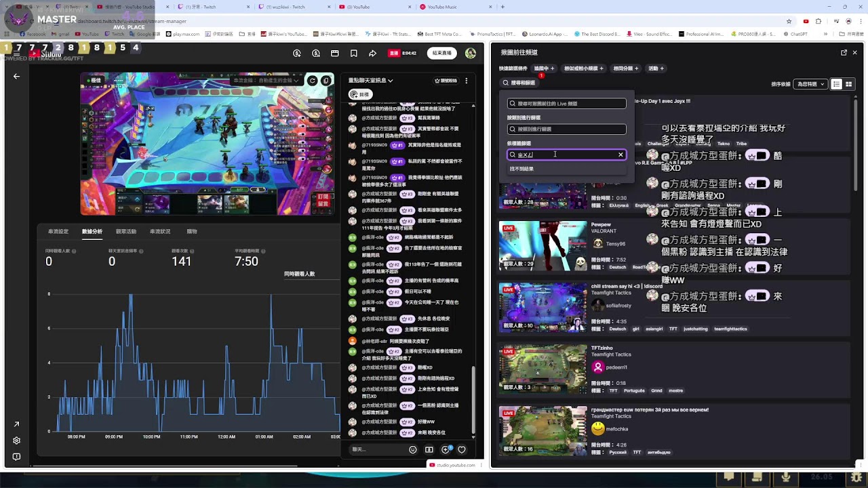Image resolution: width=868 pixels, height=488 pixels.
Task: Click the chat message input box
Action: click(x=377, y=449)
